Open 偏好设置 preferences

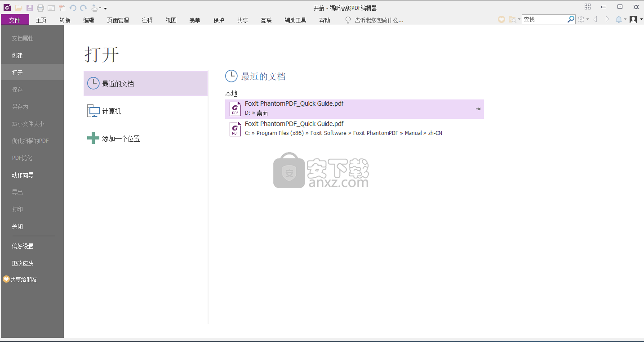(x=32, y=246)
